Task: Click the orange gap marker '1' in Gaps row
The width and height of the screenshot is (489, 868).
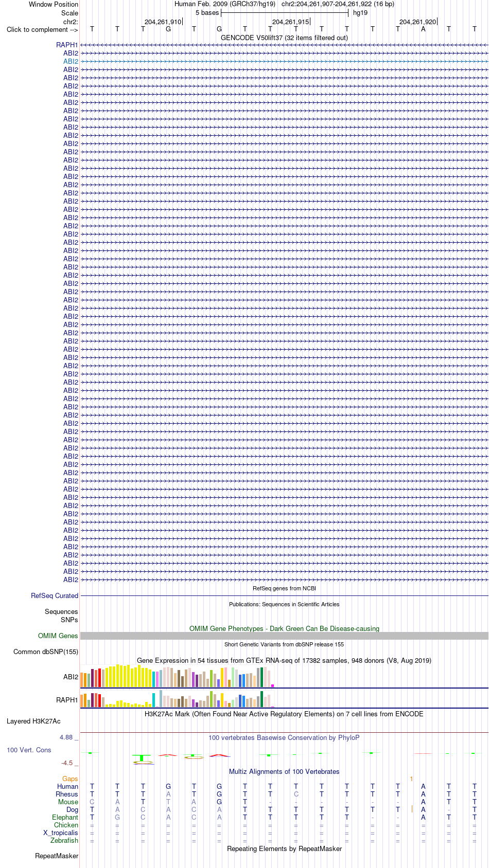Action: click(411, 779)
